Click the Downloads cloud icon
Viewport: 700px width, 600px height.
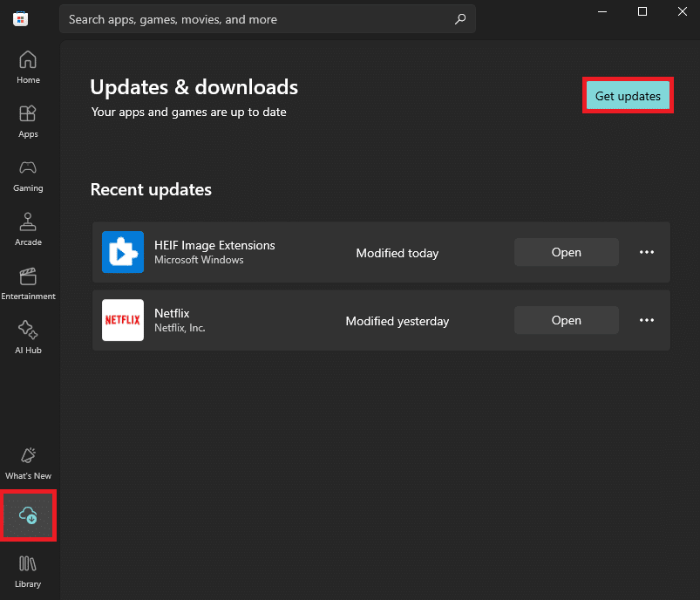28,515
